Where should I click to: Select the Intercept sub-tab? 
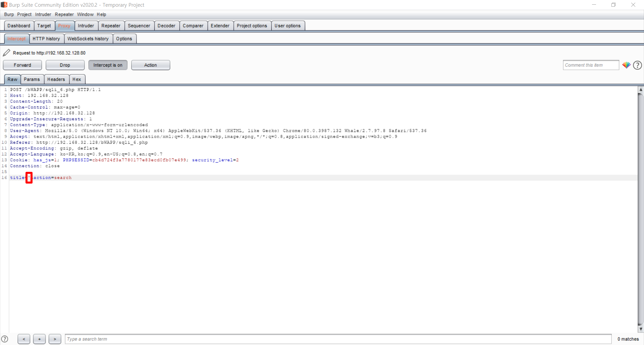[x=16, y=39]
